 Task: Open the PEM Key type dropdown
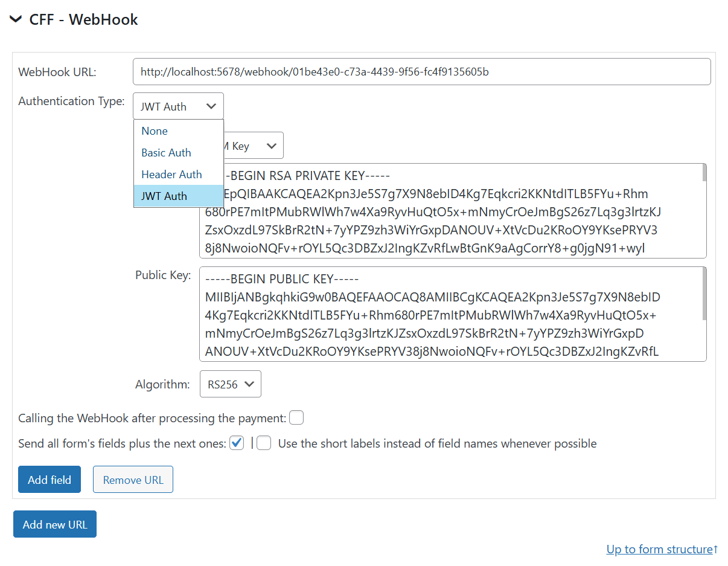[x=253, y=146]
